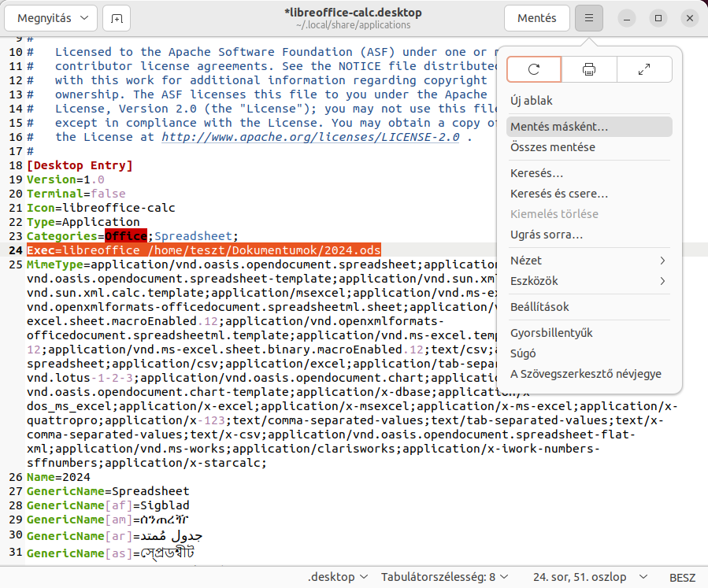Select Összes mentése menu item
The image size is (708, 588).
[x=589, y=147]
